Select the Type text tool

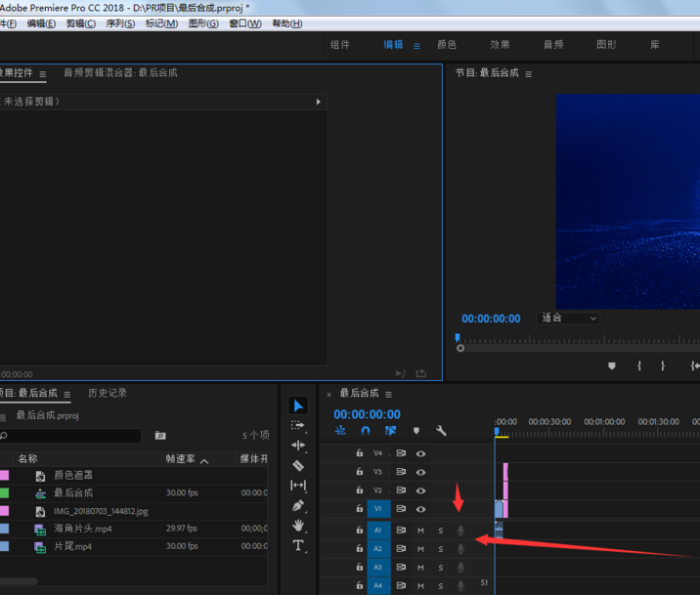299,546
